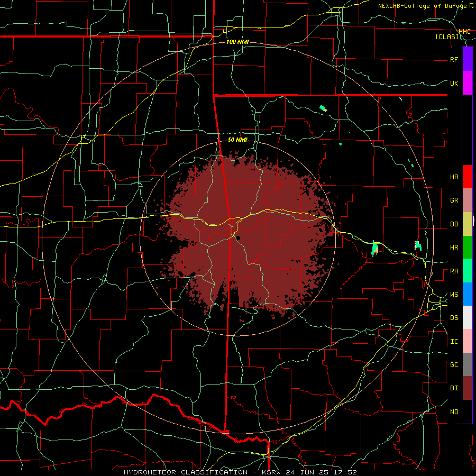Viewport: 476px width, 476px height.
Task: Click the BD yellow legend swatch
Action: pos(467,224)
